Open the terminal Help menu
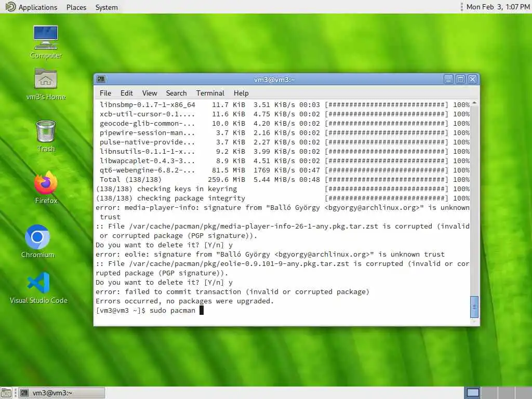This screenshot has width=532, height=399. (241, 93)
